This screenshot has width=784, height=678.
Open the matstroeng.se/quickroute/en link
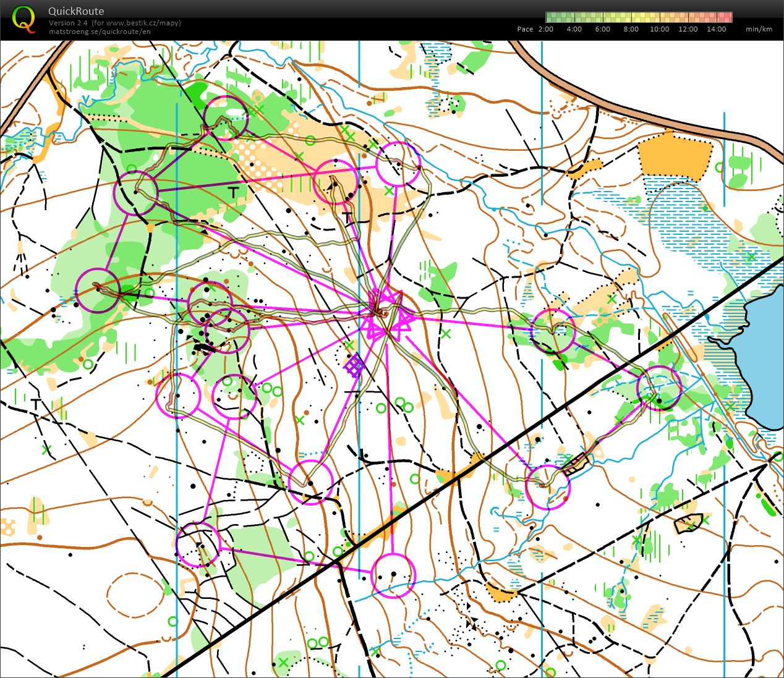point(100,32)
